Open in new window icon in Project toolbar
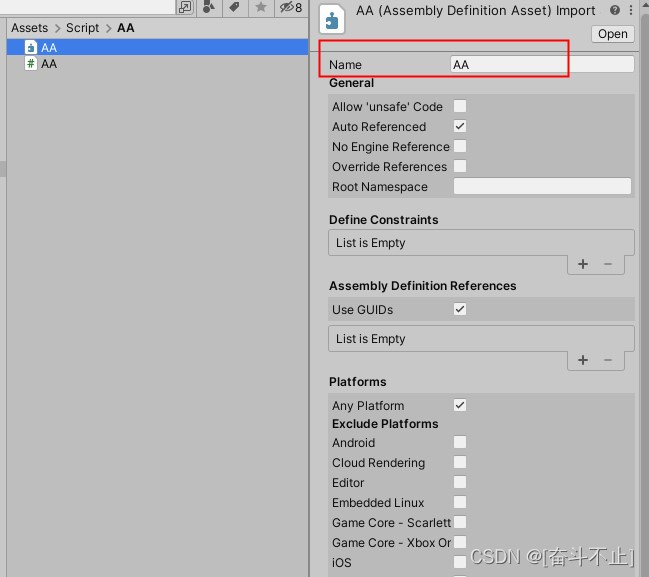Viewport: 649px width, 577px height. 185,7
